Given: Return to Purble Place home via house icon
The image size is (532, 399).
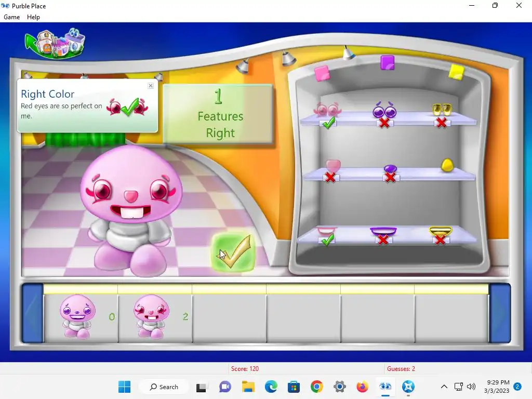Looking at the screenshot, I should (x=55, y=44).
